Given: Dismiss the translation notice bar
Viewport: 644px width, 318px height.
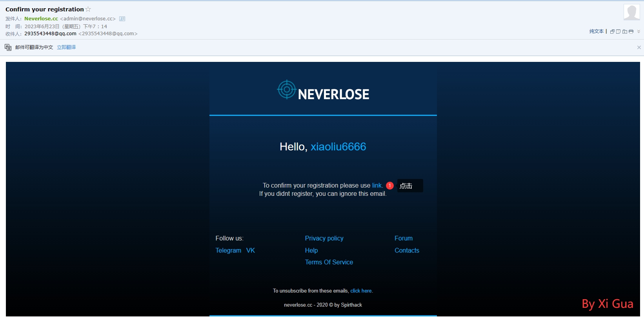Looking at the screenshot, I should (639, 47).
